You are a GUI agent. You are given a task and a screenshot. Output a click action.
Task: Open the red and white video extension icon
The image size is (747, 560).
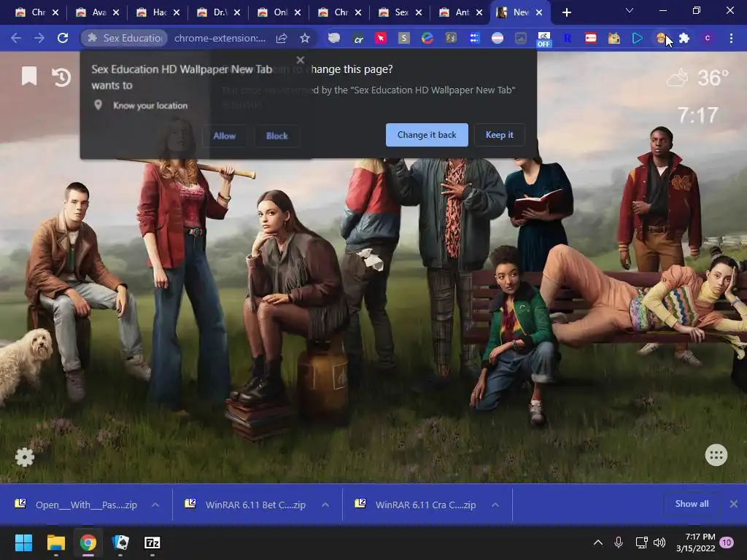pyautogui.click(x=591, y=38)
